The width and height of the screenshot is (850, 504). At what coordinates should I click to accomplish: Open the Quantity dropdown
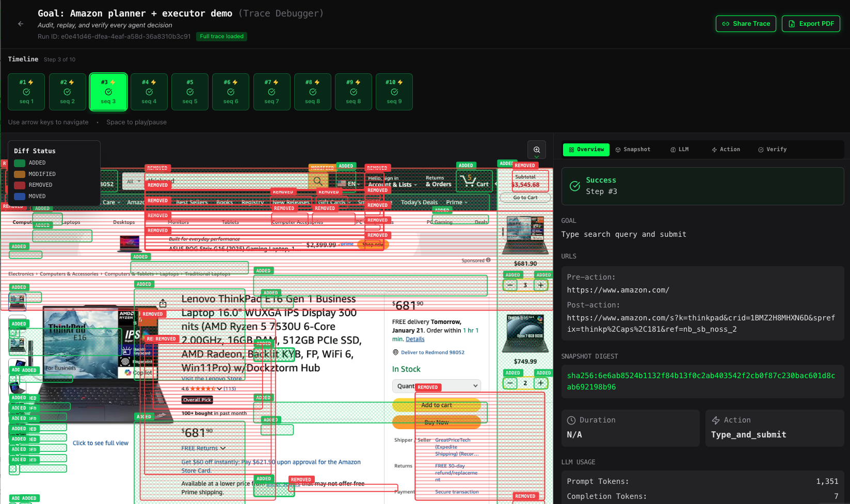[x=437, y=386]
